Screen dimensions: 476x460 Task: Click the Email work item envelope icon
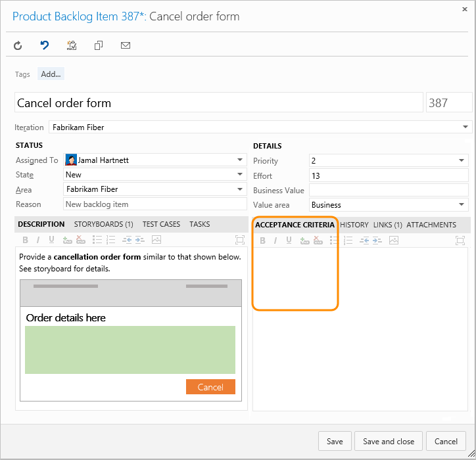(x=126, y=45)
